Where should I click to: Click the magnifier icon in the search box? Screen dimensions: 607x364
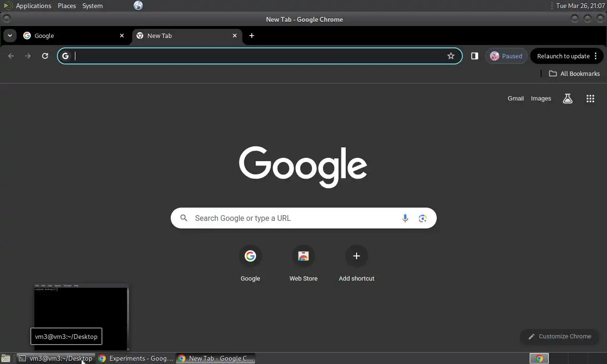(184, 218)
